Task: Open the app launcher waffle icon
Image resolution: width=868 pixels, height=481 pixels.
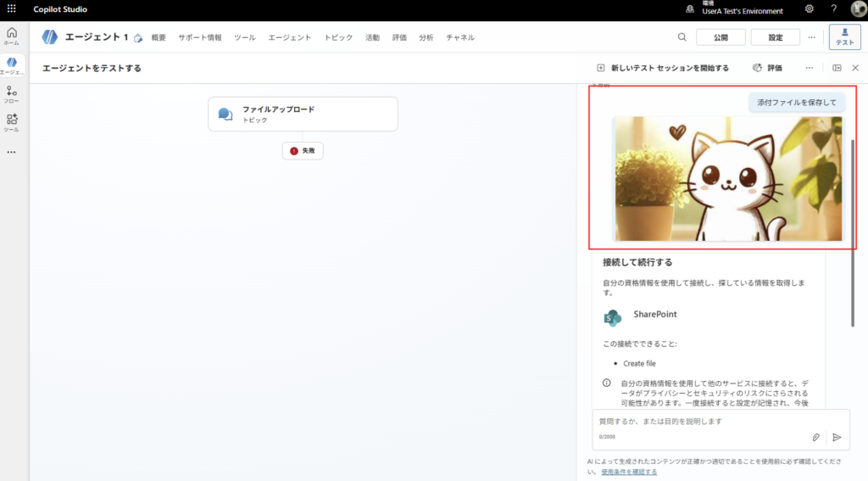Action: point(11,8)
